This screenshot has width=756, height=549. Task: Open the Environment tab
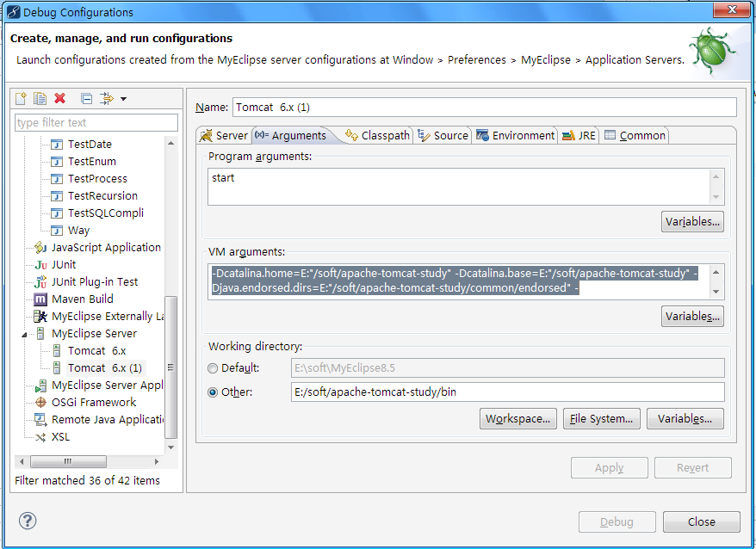click(x=515, y=135)
